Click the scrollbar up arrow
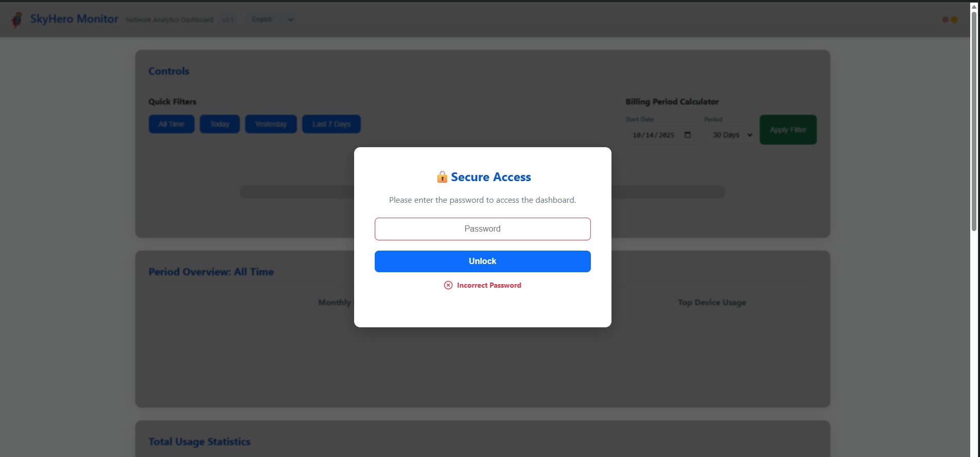The height and width of the screenshot is (457, 980). coord(974,6)
